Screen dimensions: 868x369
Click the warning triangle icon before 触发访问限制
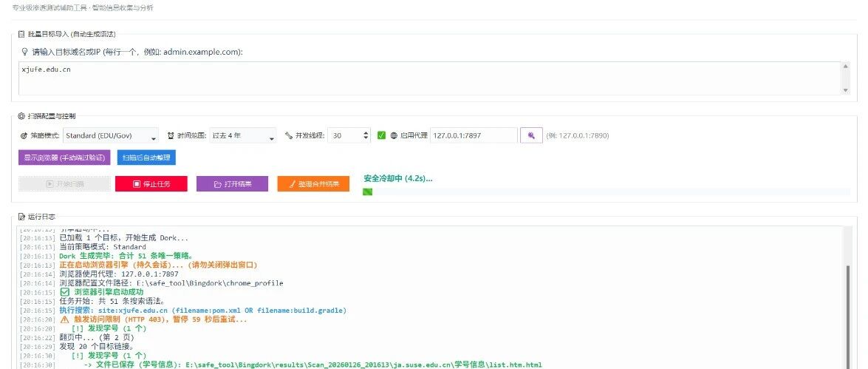(64, 319)
